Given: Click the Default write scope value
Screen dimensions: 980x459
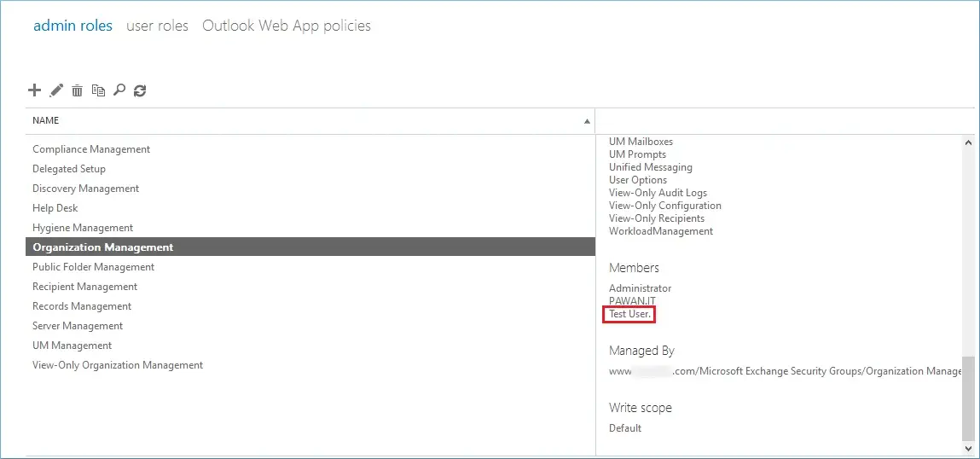Looking at the screenshot, I should 625,428.
